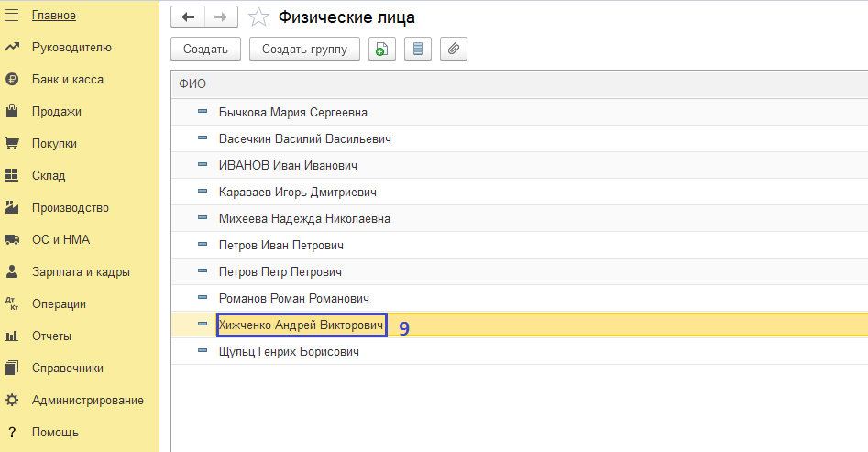Open attached files via paperclip icon
868x452 pixels.
454,49
